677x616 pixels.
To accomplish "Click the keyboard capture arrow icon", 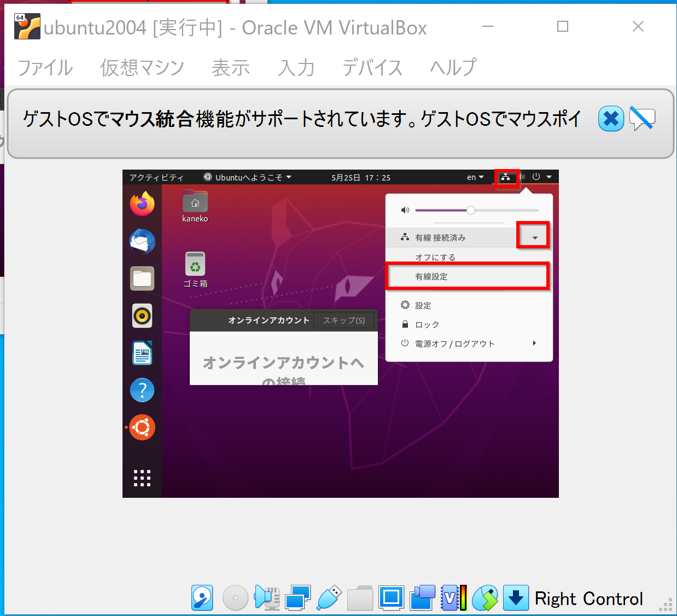I will point(516,598).
